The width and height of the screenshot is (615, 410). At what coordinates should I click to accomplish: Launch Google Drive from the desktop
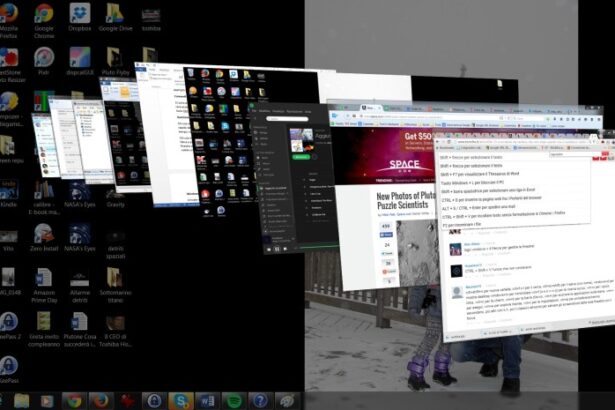point(115,14)
